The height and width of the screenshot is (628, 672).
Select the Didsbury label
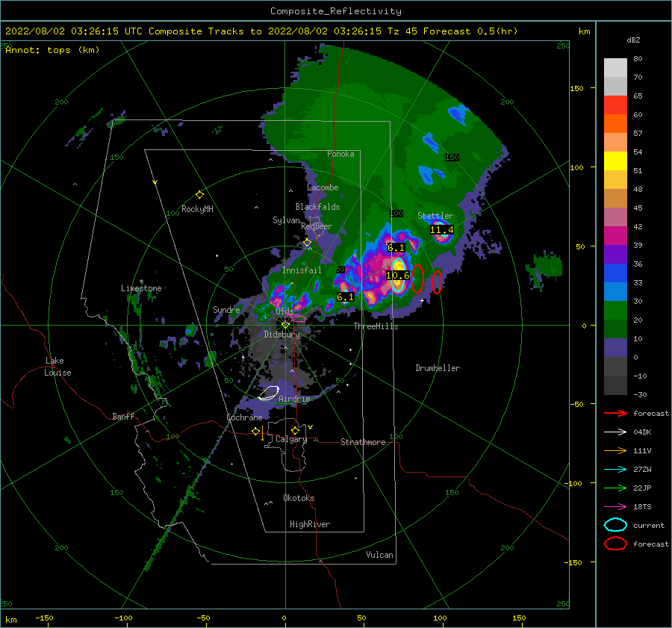(x=281, y=335)
